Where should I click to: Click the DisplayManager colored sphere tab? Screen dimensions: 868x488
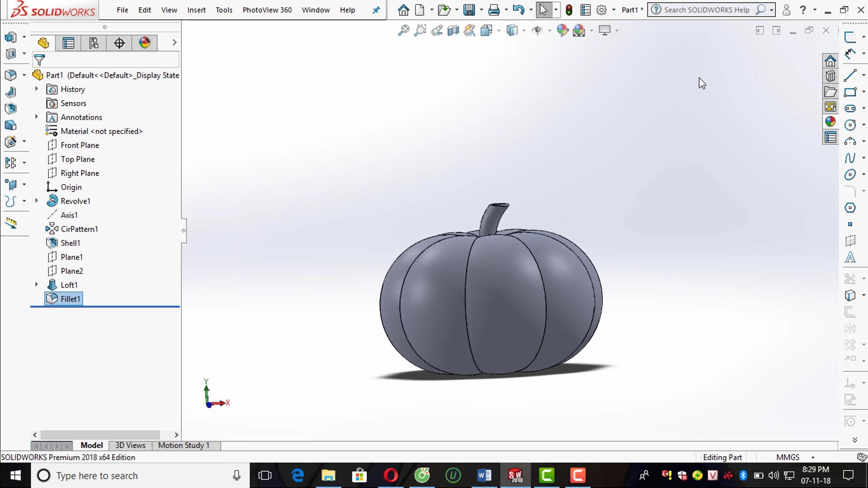pyautogui.click(x=145, y=43)
